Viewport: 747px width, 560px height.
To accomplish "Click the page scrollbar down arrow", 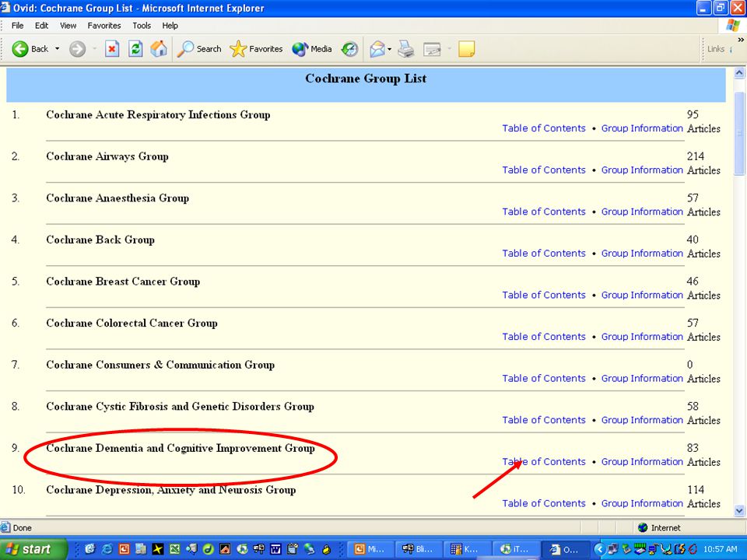I will coord(739,510).
